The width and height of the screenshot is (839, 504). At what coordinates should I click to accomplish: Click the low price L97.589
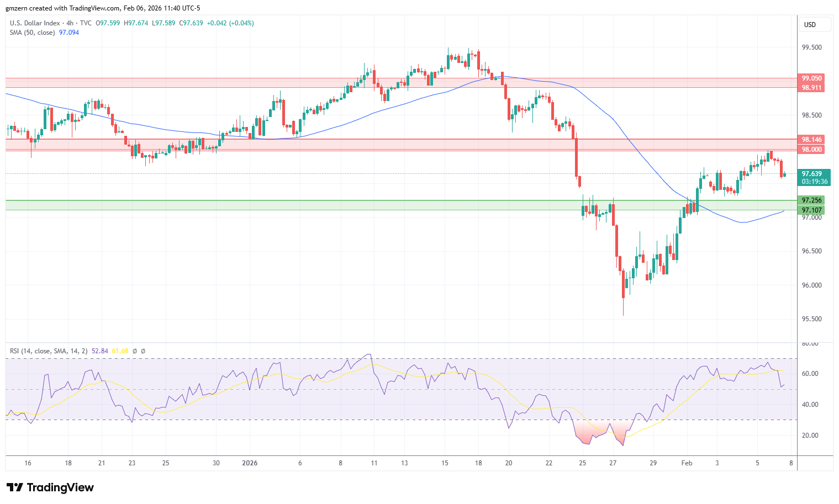pos(163,23)
